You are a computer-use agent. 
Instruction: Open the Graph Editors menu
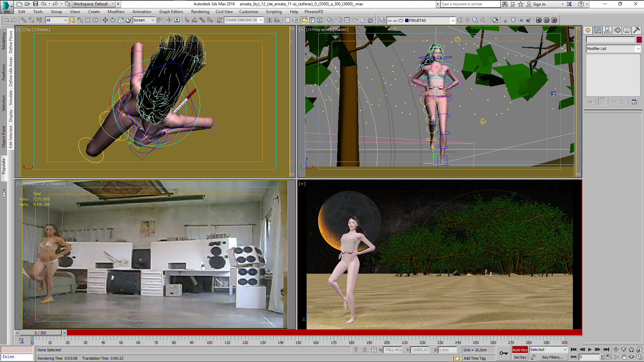(x=171, y=12)
